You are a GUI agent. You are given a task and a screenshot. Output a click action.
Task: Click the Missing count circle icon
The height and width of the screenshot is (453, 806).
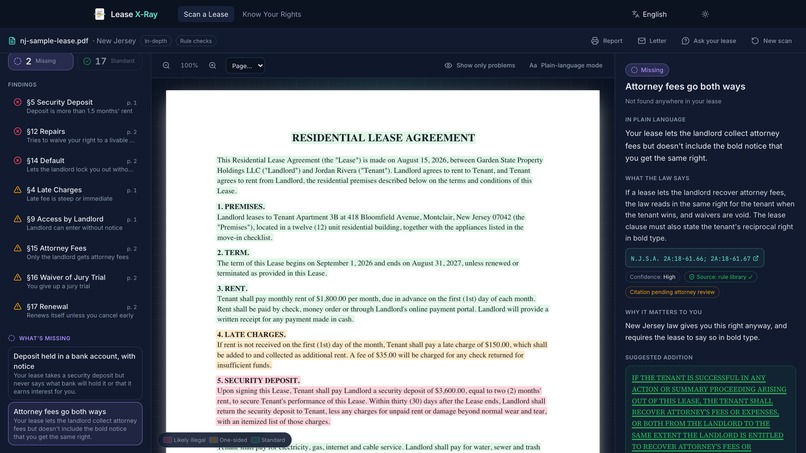17,61
